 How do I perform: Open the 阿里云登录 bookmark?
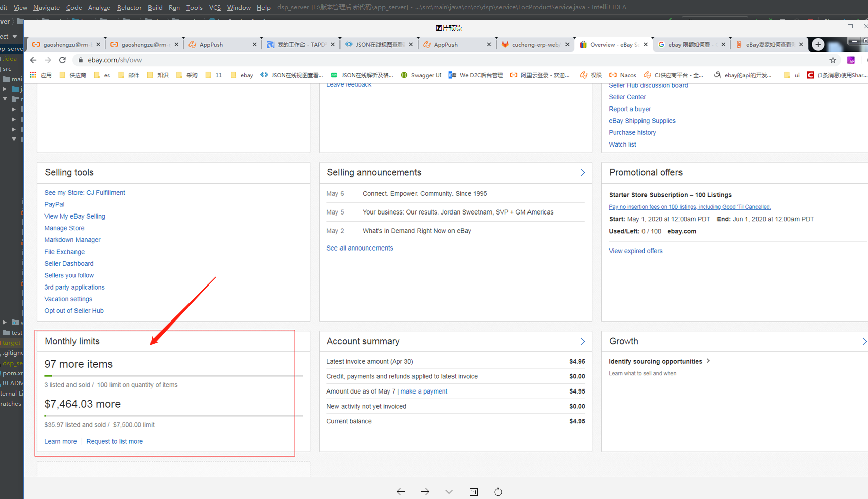[540, 75]
